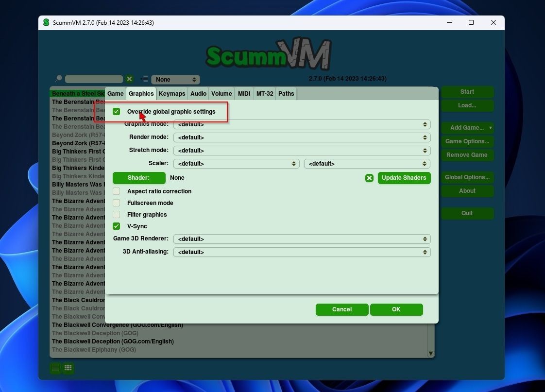Open the About button
The width and height of the screenshot is (545, 392).
point(467,191)
